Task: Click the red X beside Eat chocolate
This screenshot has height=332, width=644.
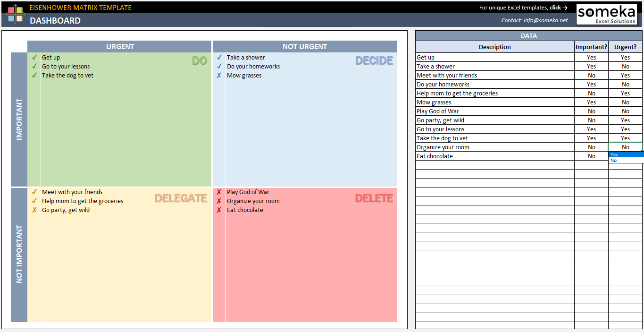Action: pos(219,210)
